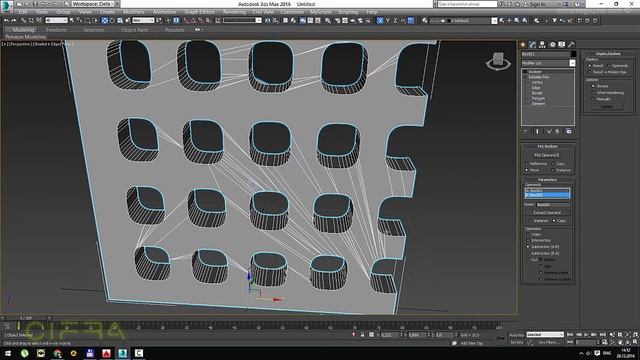Restrict transform to Y axis
Viewport: 640px width, 360px height.
pyautogui.click(x=387, y=20)
